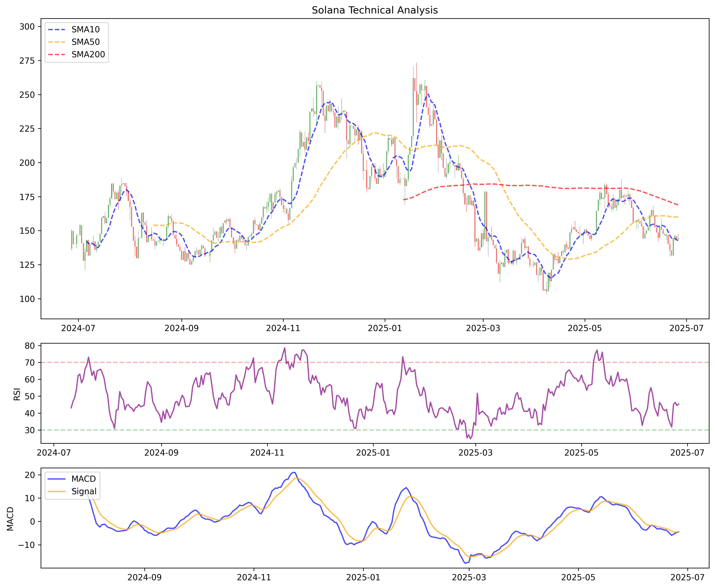
Task: Click the blue dashed SMA10 legend line
Action: point(57,30)
